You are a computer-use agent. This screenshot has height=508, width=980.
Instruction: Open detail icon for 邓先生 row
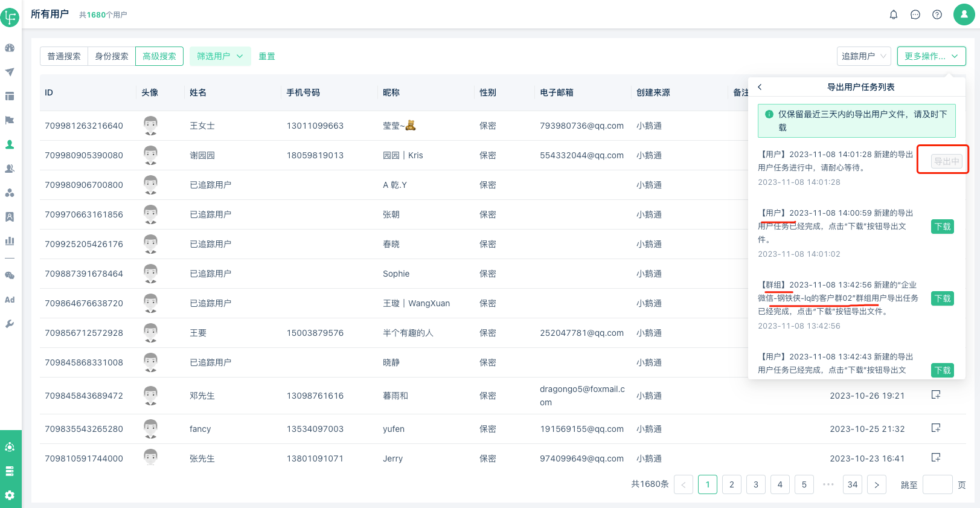[936, 395]
